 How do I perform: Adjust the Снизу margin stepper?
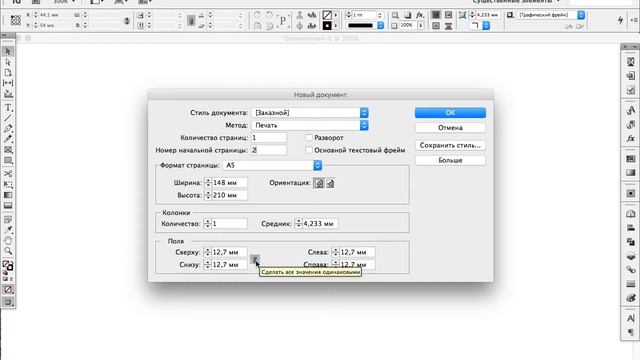click(207, 264)
